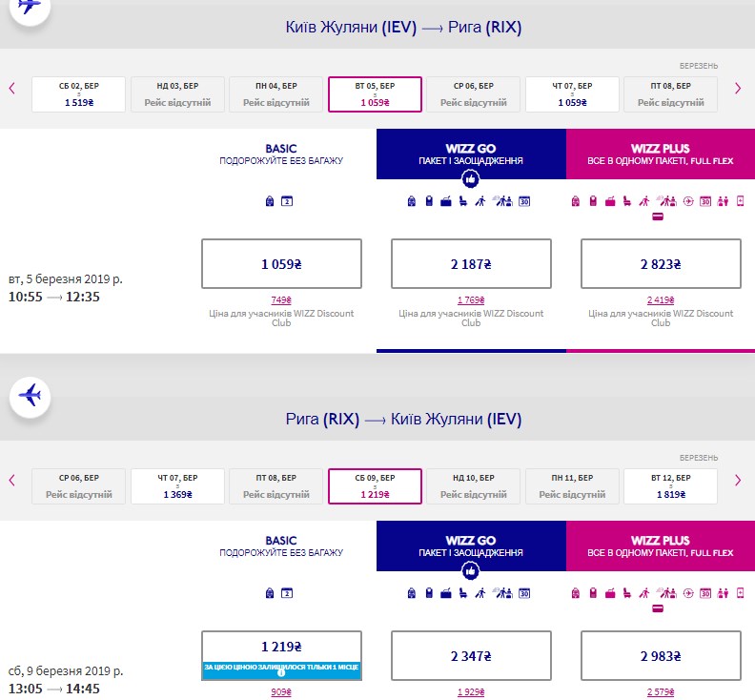Click the airplane icon beside Рига → Київ heading

point(30,395)
